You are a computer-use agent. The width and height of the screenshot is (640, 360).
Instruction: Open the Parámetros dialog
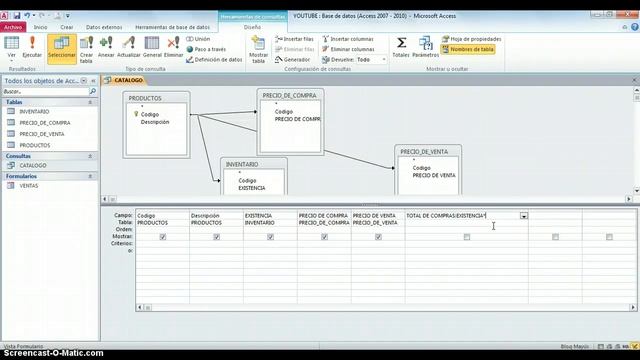point(425,47)
